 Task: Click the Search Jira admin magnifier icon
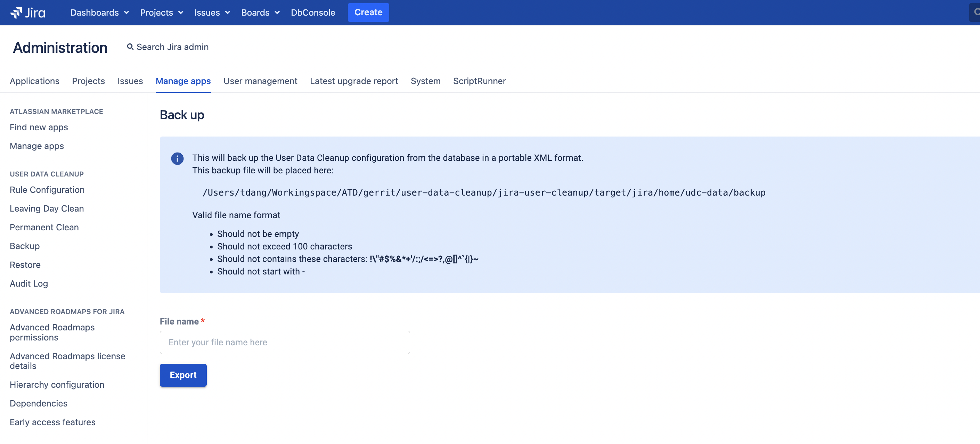pos(130,47)
